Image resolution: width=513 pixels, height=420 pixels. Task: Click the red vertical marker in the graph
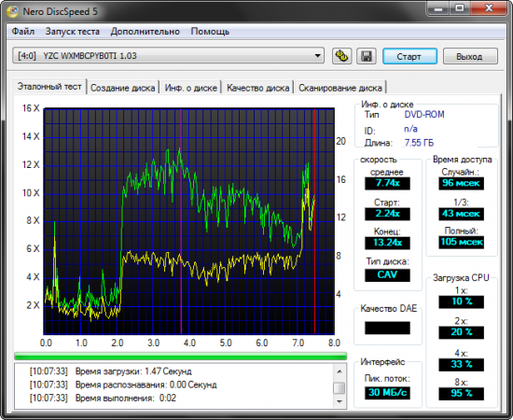[x=314, y=221]
